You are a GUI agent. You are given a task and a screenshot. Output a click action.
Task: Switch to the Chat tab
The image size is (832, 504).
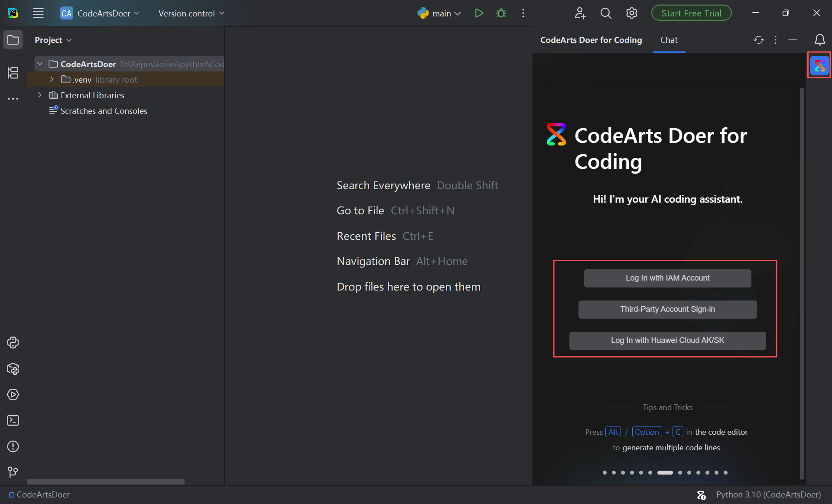point(669,40)
